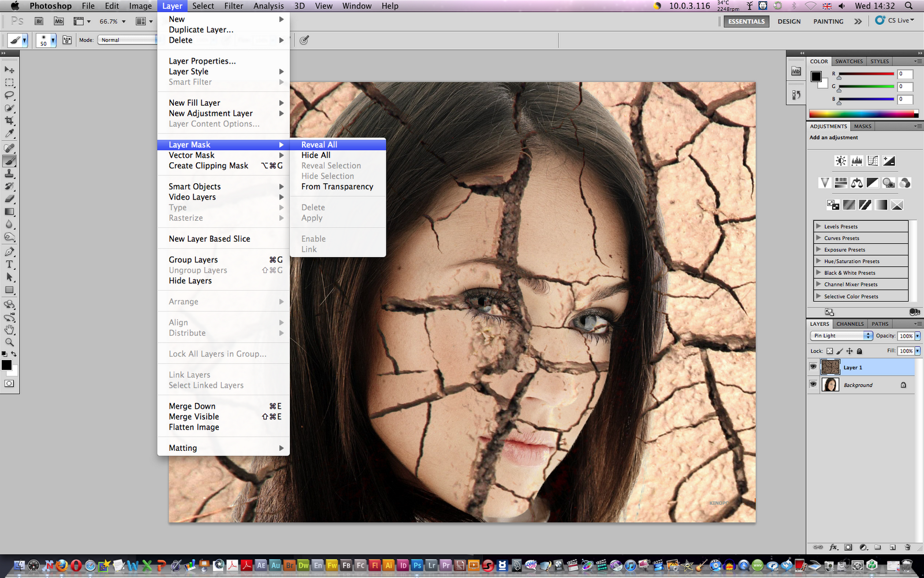Click the trash icon in Layers panel
Image resolution: width=924 pixels, height=578 pixels.
(907, 547)
